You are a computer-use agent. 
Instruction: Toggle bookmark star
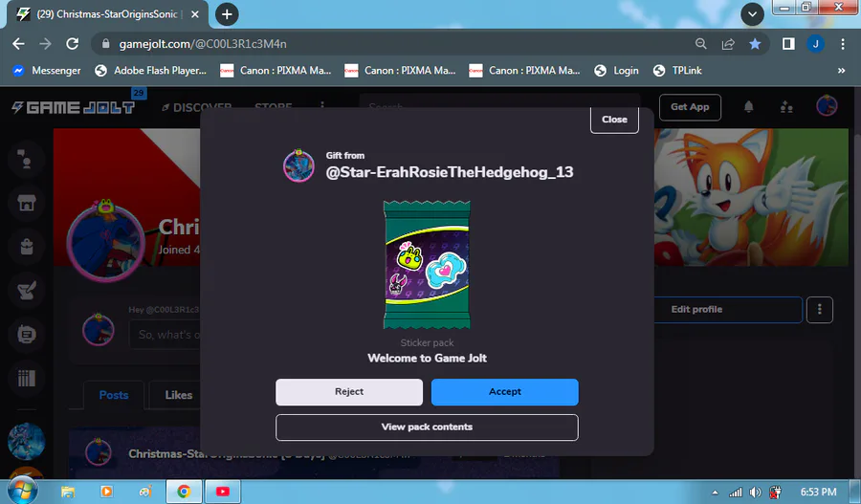click(x=755, y=44)
